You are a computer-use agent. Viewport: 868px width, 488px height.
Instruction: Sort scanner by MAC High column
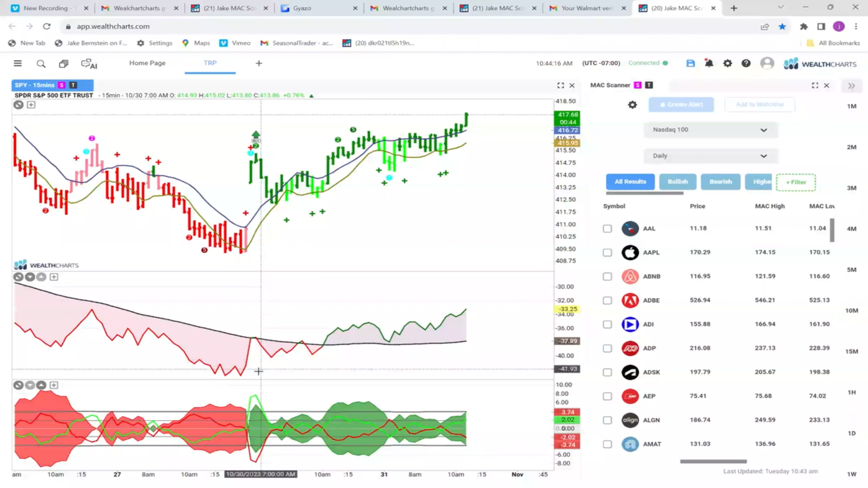pos(769,206)
